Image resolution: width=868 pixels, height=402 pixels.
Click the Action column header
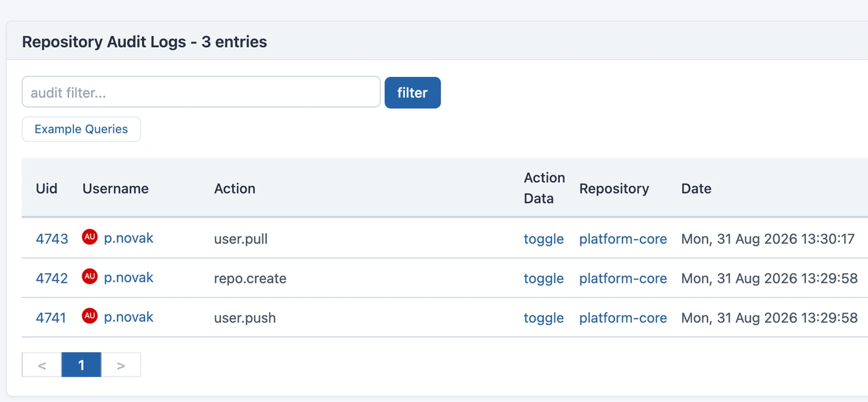tap(235, 188)
